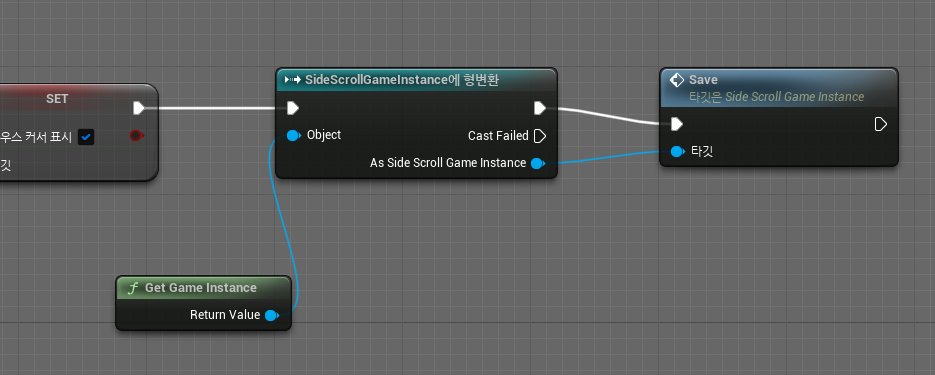This screenshot has height=375, width=935.
Task: Click the Object input pin
Action: 294,136
